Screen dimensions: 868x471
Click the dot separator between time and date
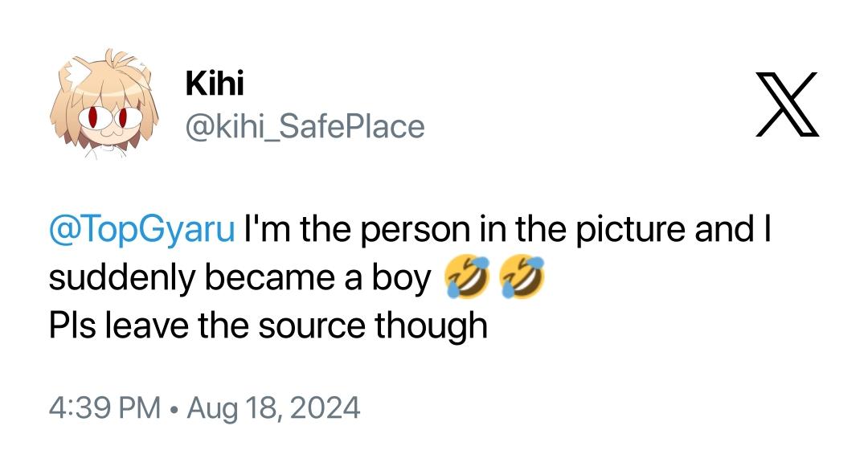click(x=174, y=410)
